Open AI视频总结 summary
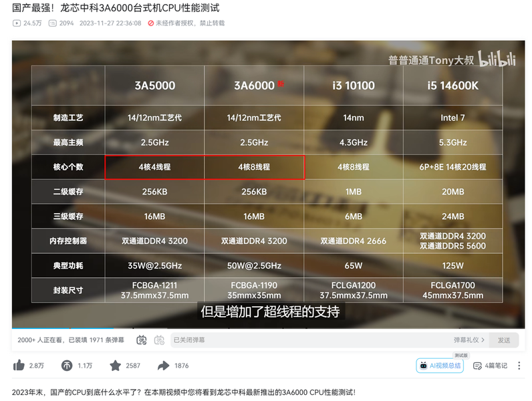The width and height of the screenshot is (532, 401). pos(440,366)
